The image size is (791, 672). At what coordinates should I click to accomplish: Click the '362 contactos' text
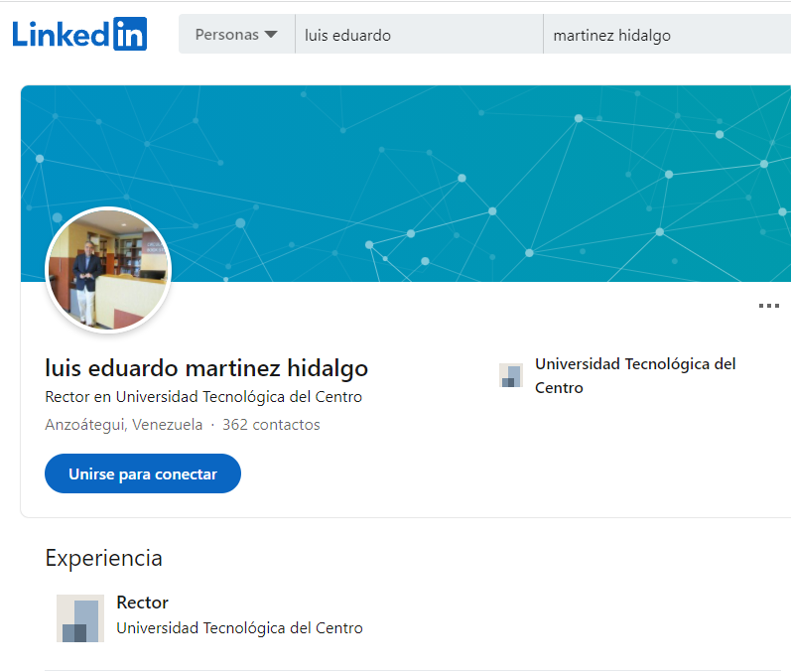[x=271, y=425]
